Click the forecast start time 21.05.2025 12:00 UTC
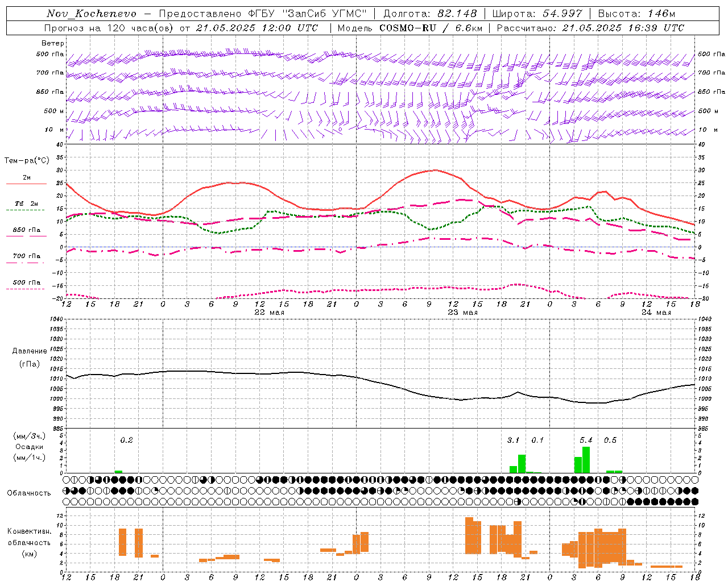The height and width of the screenshot is (582, 728). click(x=257, y=28)
